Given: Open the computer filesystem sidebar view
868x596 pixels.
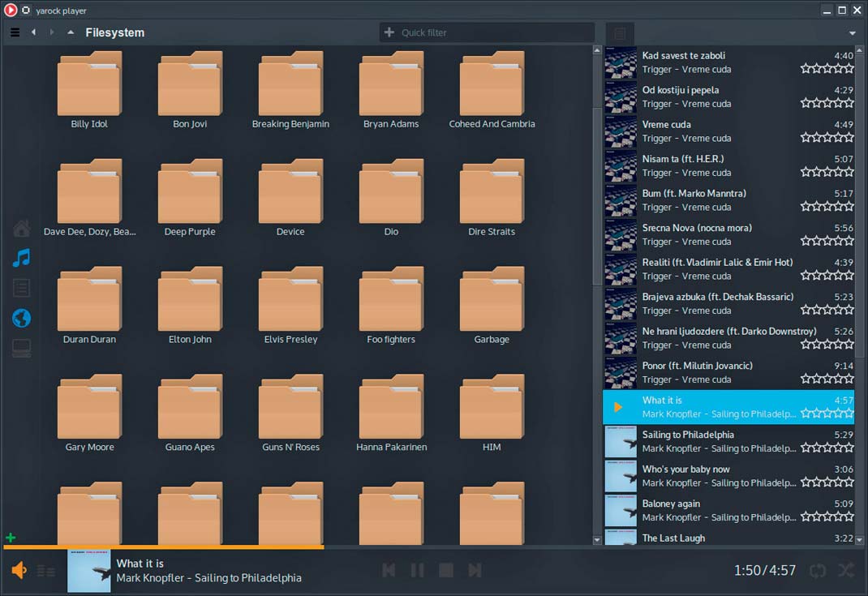Looking at the screenshot, I should click(22, 348).
